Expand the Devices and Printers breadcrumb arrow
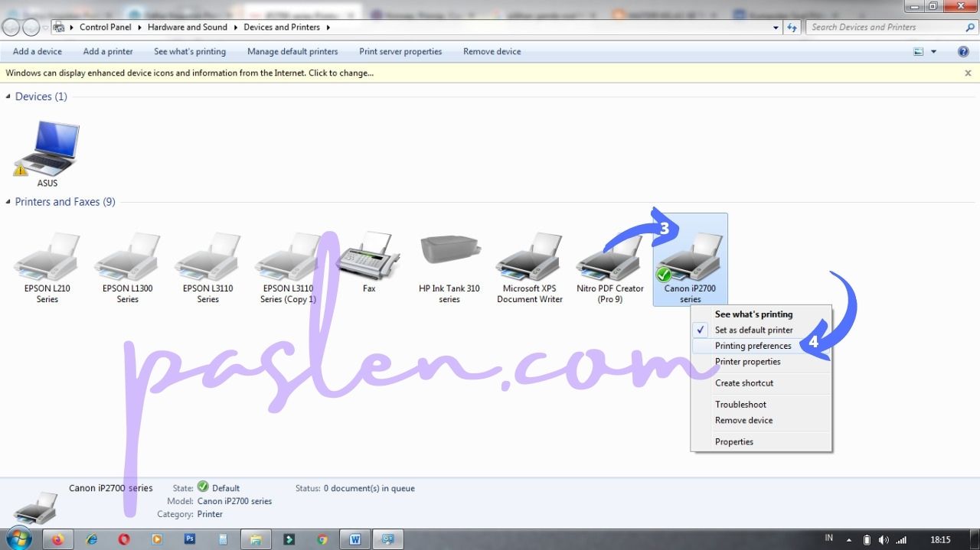Viewport: 980px width, 550px height. click(x=328, y=28)
